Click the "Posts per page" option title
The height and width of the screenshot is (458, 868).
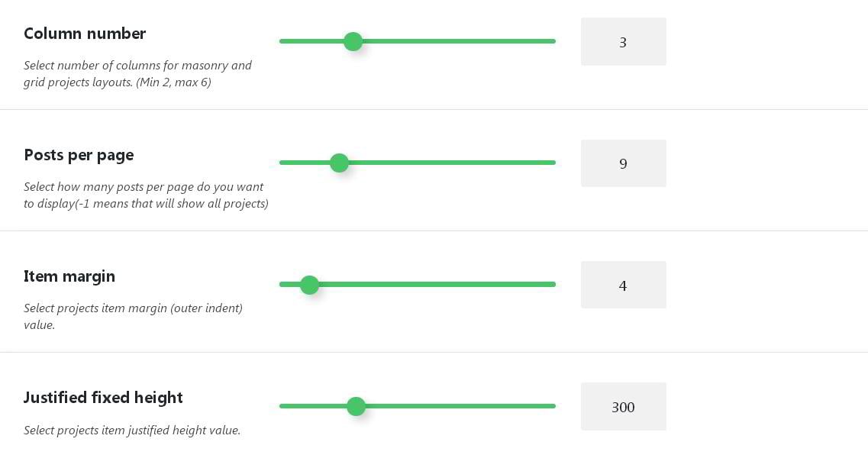coord(79,155)
